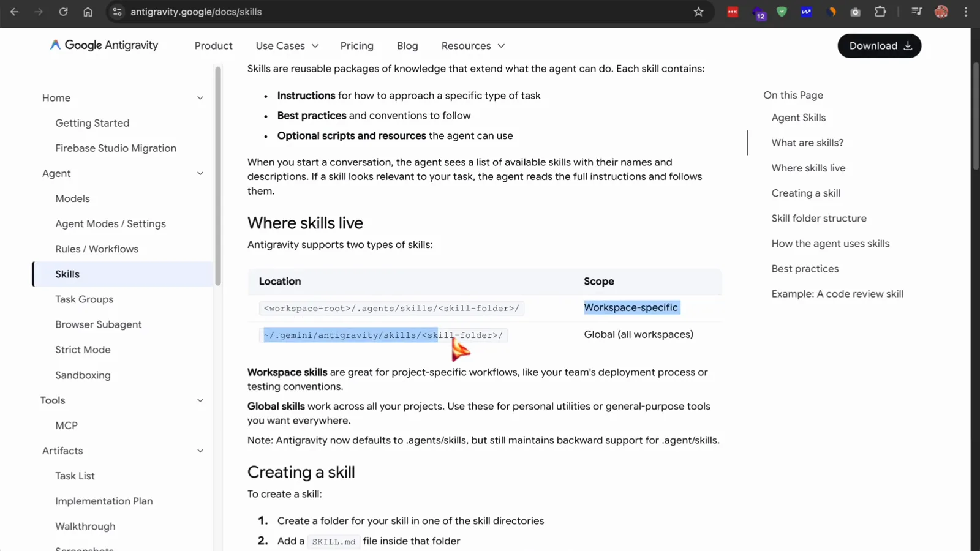Open the Models docs page
The height and width of the screenshot is (551, 980).
(72, 198)
